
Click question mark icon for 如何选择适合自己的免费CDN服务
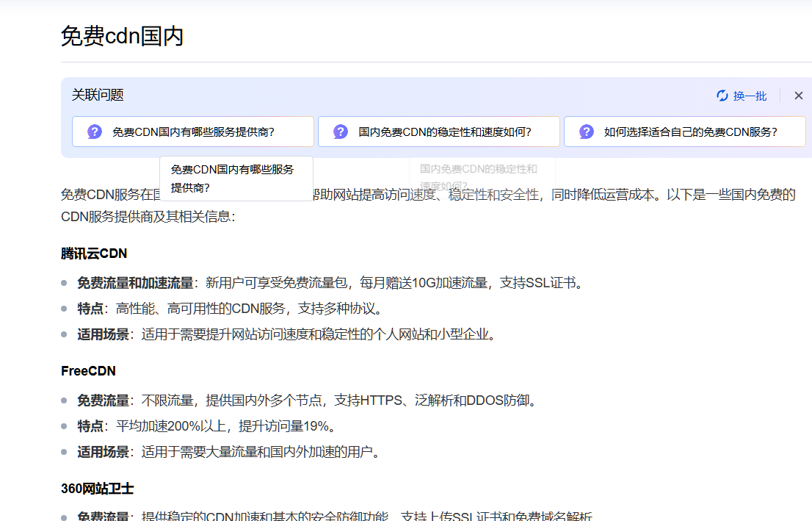[586, 132]
